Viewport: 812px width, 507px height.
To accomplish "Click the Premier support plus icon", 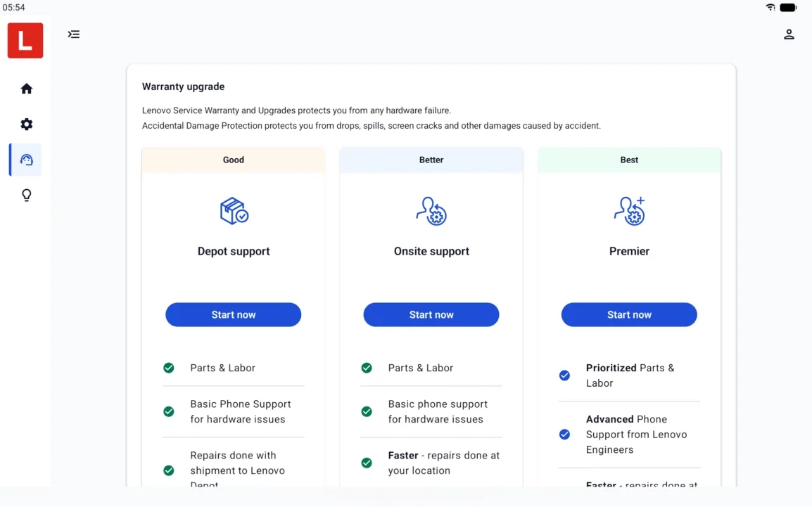I will [x=629, y=210].
